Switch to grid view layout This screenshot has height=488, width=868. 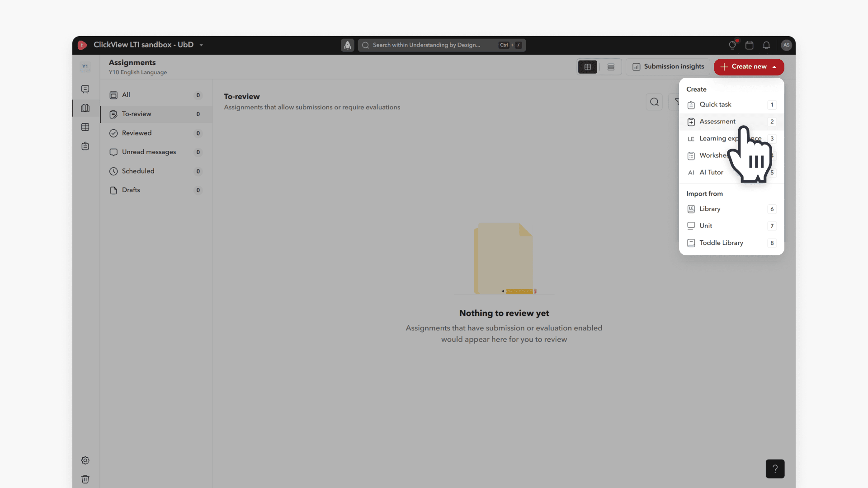(588, 67)
